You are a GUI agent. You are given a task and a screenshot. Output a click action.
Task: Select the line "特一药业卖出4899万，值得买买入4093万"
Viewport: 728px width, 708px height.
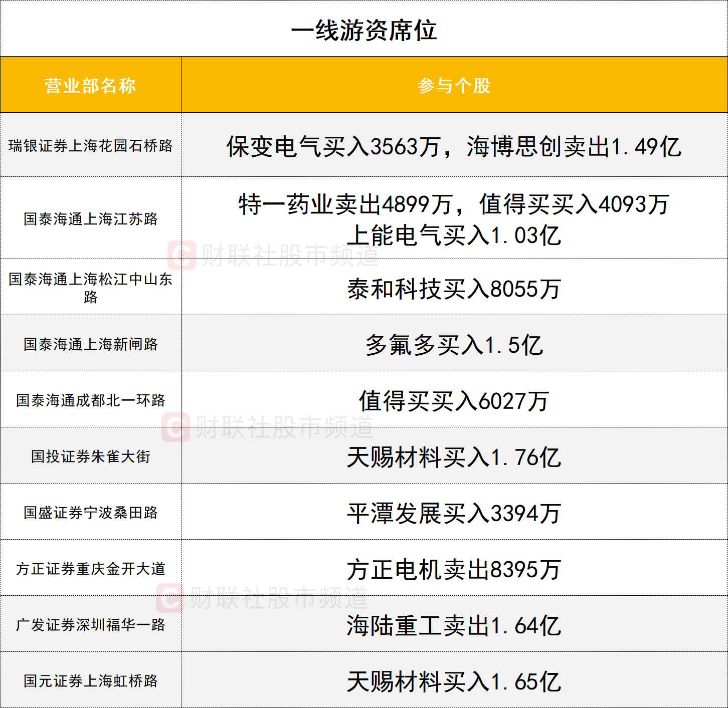click(x=454, y=204)
